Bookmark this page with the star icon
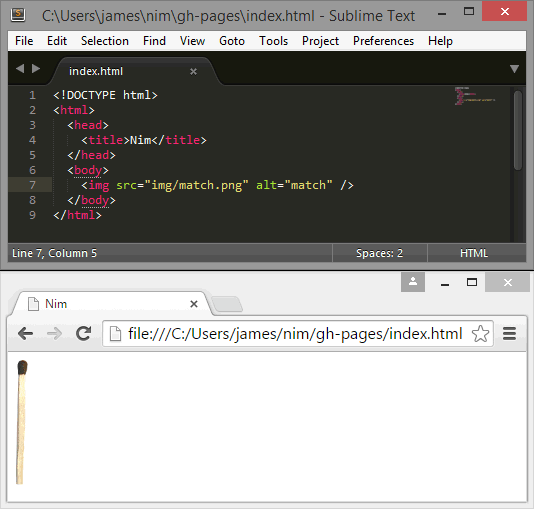Viewport: 534px width, 509px height. (x=480, y=334)
